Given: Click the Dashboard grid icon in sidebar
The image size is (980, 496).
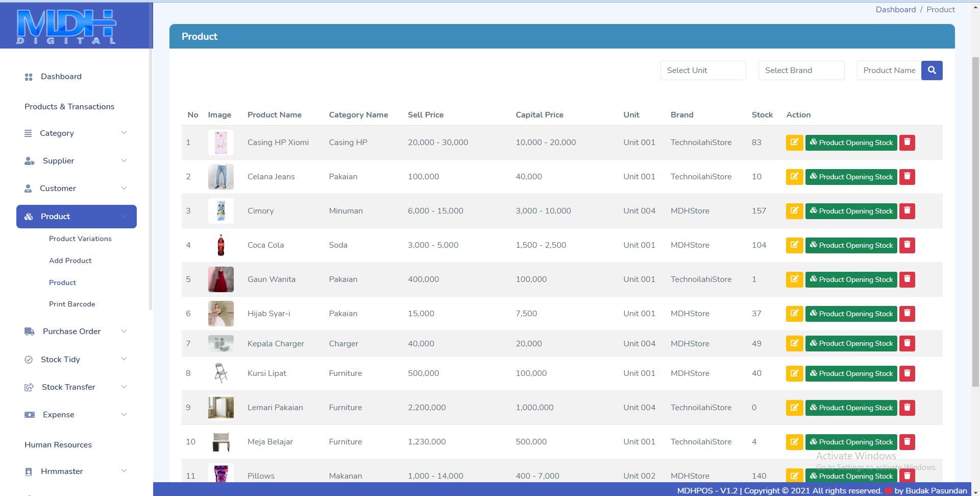Looking at the screenshot, I should (29, 77).
